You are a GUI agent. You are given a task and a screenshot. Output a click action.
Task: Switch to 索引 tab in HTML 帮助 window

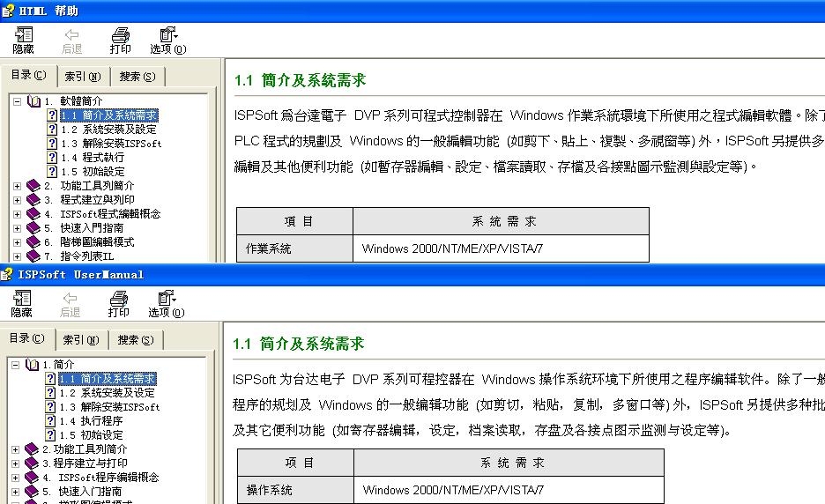[x=83, y=77]
